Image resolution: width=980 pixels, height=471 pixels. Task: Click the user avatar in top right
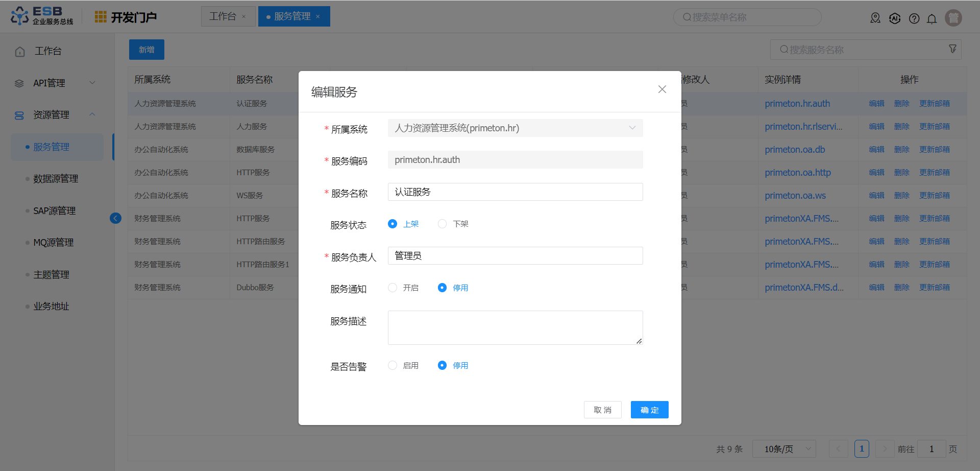tap(953, 18)
